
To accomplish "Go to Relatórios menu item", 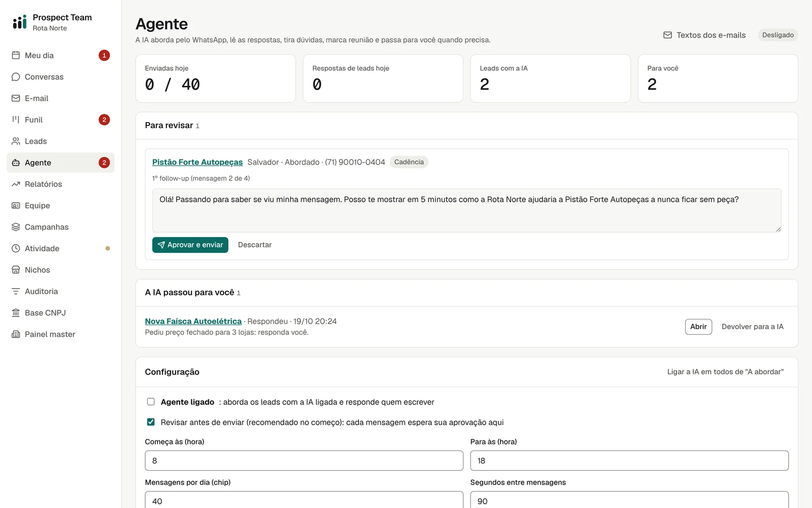I will 60,184.
